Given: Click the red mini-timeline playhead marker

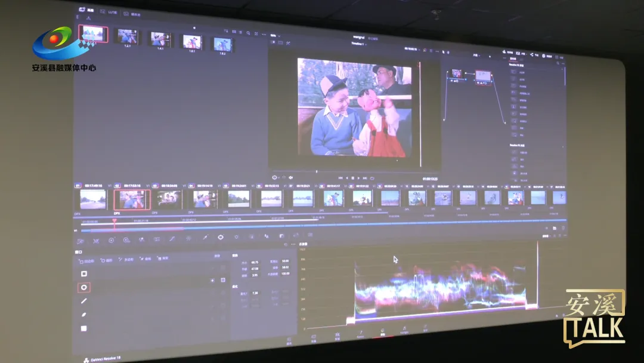Looking at the screenshot, I should coord(114,221).
